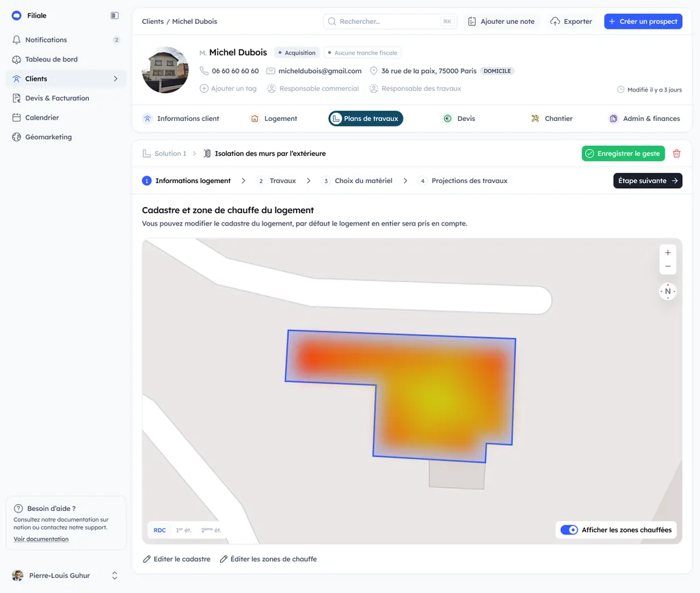Click the Devis euro icon
Viewport: 700px width, 593px height.
tap(447, 119)
